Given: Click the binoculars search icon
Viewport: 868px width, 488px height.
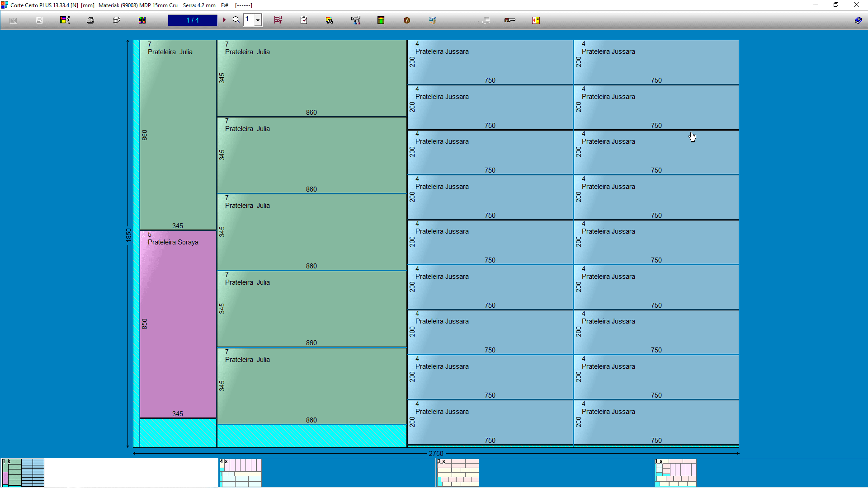Looking at the screenshot, I should (x=329, y=20).
